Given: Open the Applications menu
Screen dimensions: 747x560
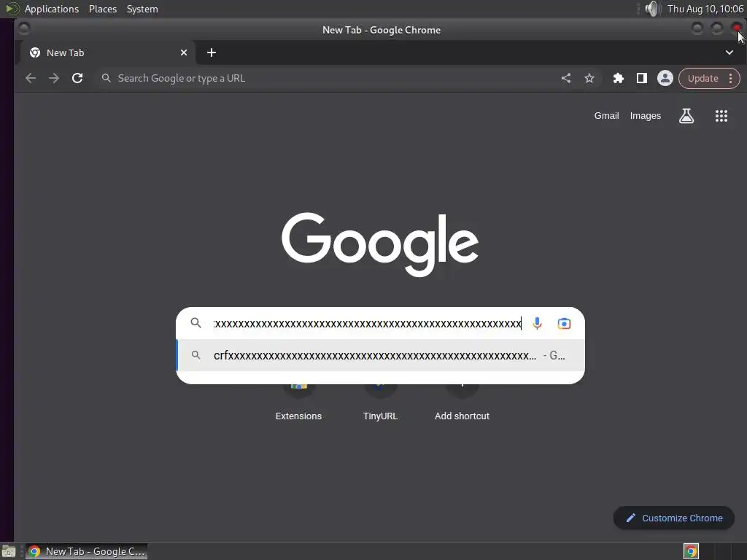Looking at the screenshot, I should coord(52,9).
